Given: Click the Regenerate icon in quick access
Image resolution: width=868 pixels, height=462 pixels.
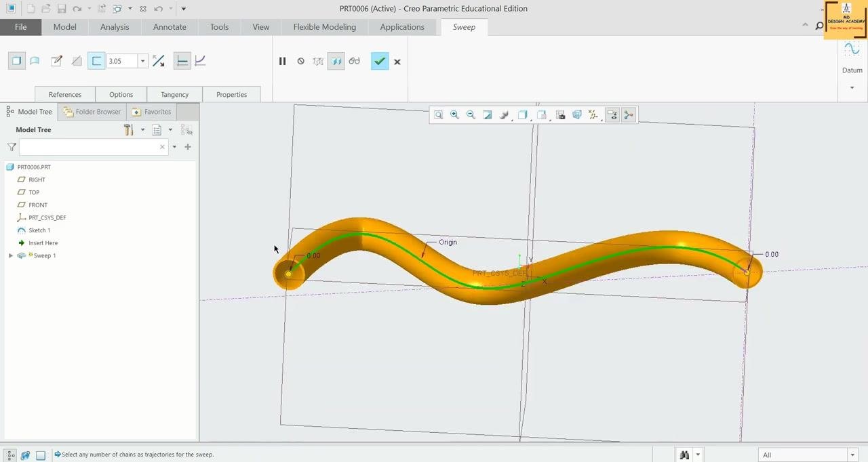Looking at the screenshot, I should click(x=102, y=9).
